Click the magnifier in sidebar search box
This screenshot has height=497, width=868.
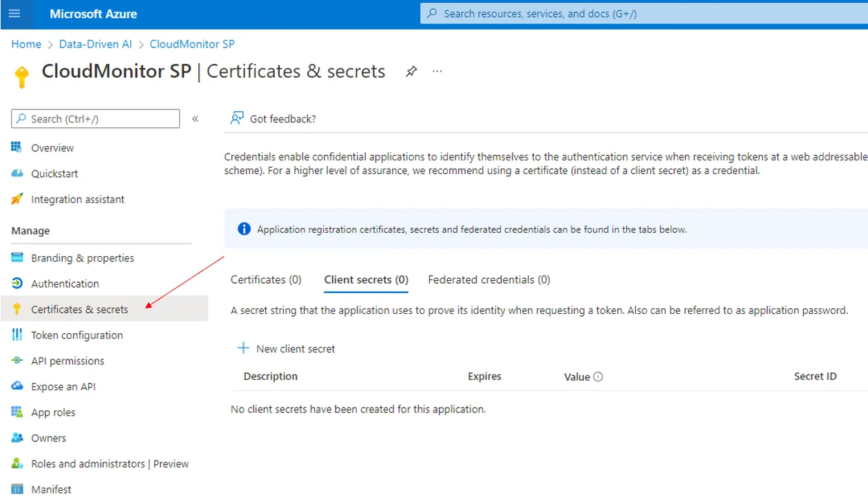click(x=21, y=118)
